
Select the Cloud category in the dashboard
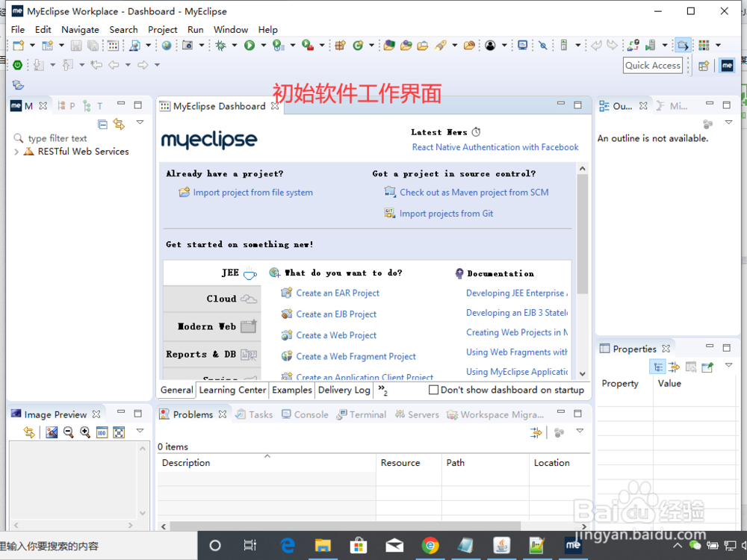(212, 299)
